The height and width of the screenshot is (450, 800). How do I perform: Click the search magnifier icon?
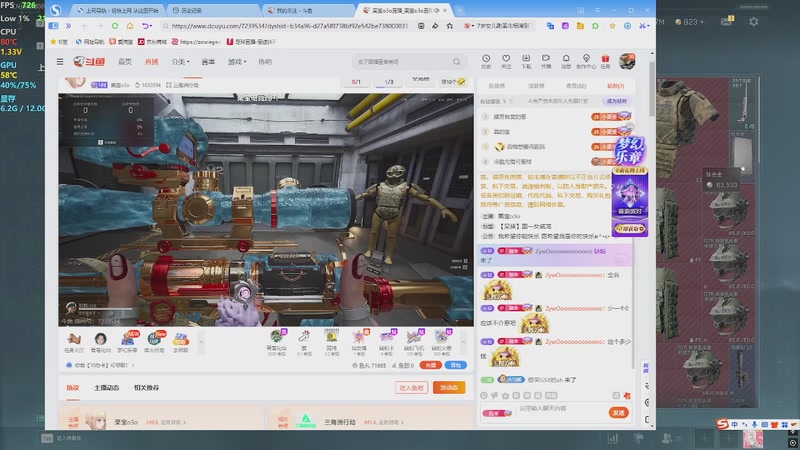tap(457, 62)
